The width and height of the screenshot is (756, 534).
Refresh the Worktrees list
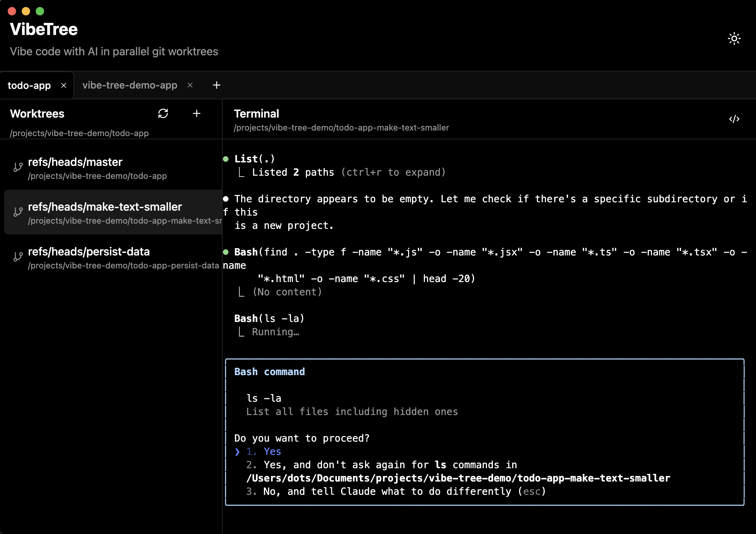pyautogui.click(x=163, y=113)
